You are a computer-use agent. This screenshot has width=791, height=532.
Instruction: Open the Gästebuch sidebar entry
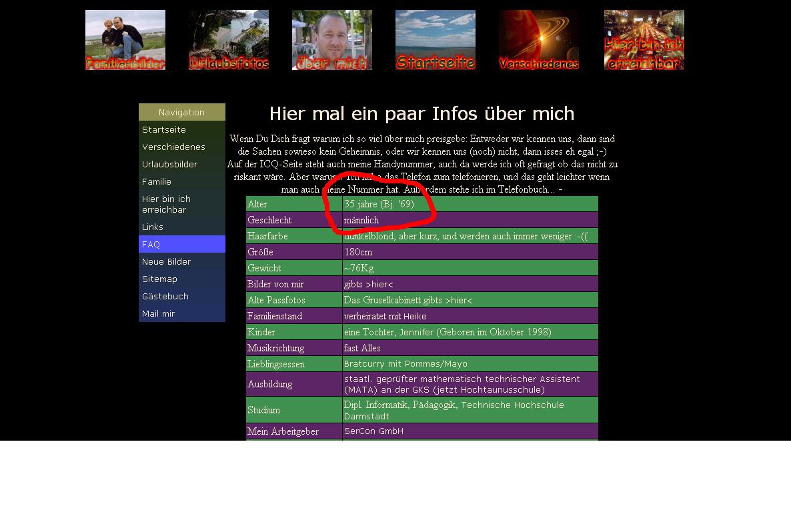[x=165, y=296]
